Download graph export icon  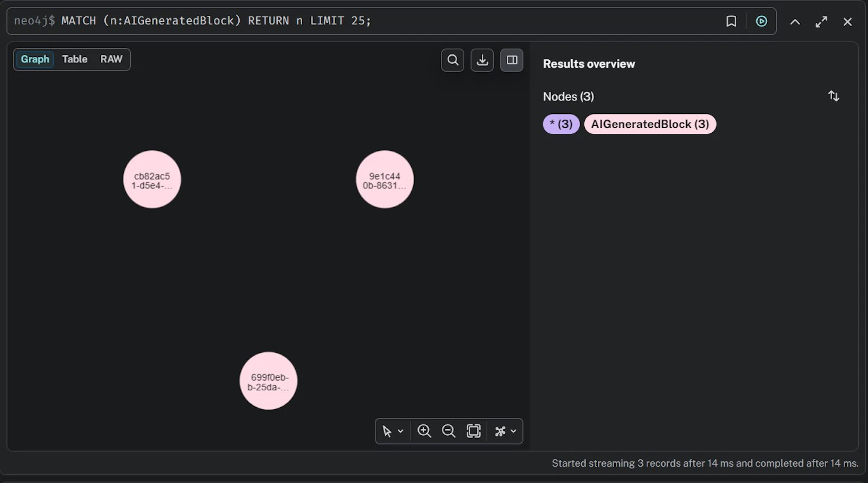tap(482, 60)
